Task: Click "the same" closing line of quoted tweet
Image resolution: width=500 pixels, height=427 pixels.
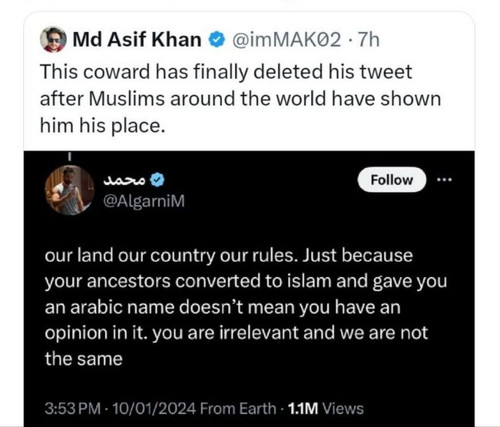Action: (84, 359)
